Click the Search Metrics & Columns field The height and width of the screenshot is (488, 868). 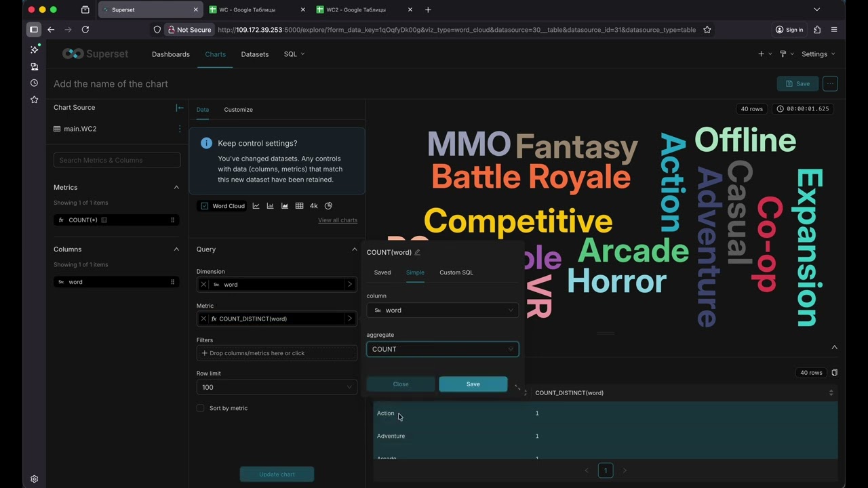coord(117,160)
